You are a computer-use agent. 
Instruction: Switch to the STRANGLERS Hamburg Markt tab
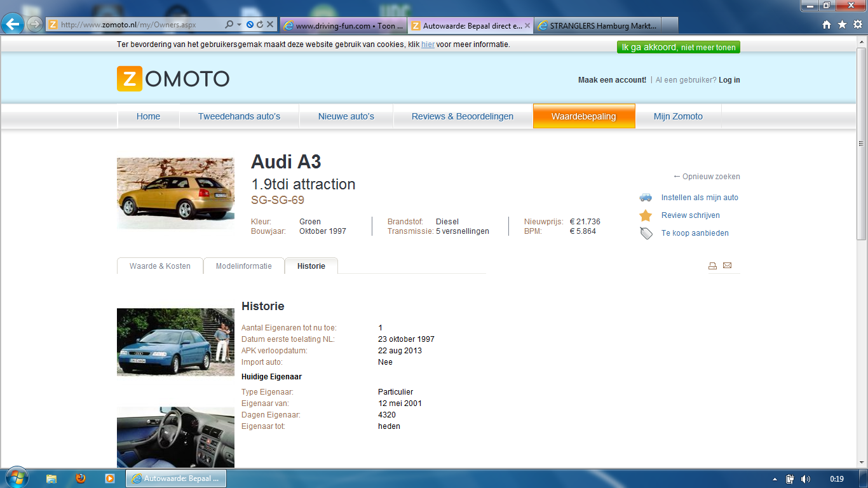click(x=597, y=25)
